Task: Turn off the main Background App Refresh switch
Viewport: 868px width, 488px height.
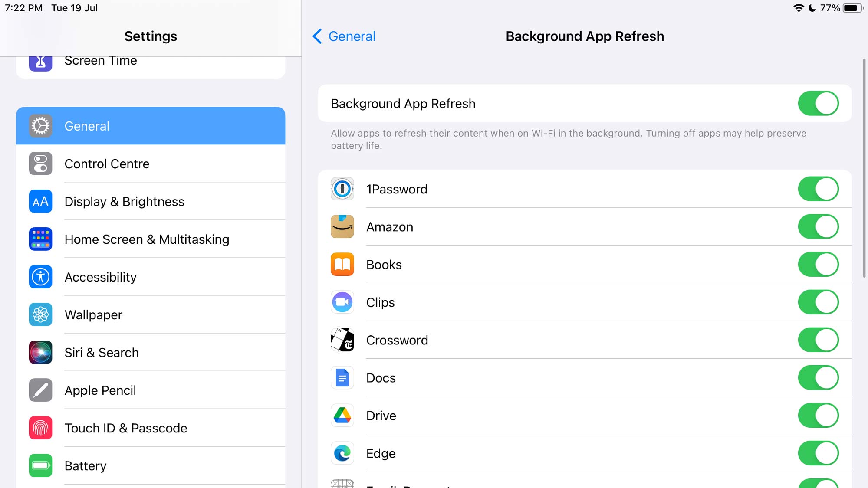Action: (x=818, y=103)
